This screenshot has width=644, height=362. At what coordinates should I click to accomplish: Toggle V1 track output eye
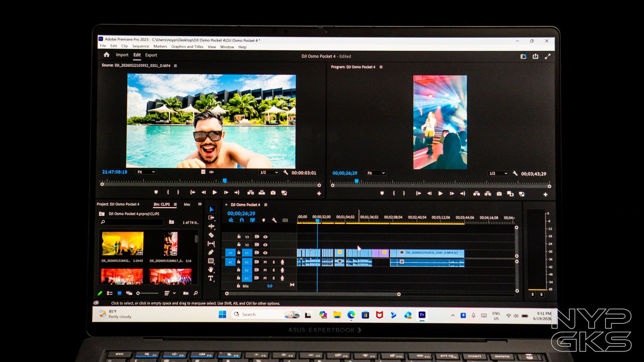265,253
